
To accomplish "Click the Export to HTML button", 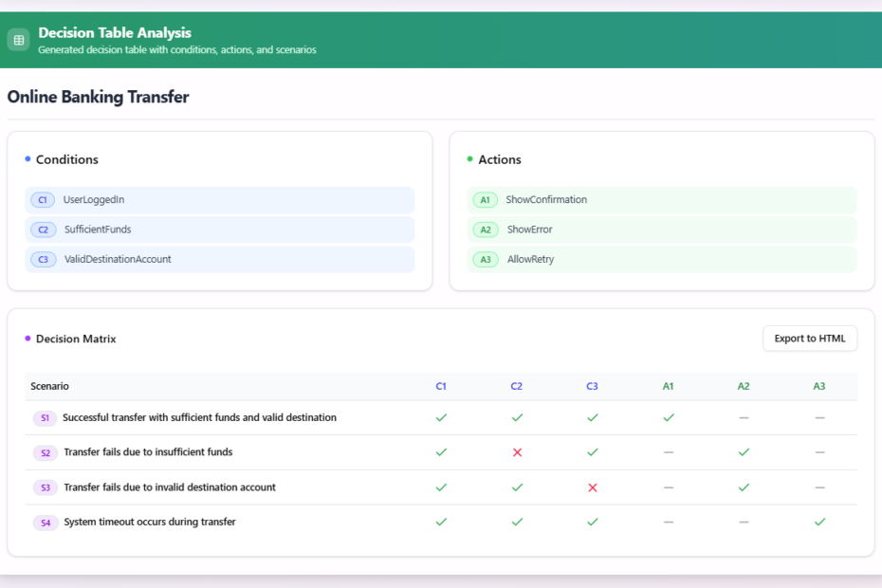I will click(x=809, y=339).
